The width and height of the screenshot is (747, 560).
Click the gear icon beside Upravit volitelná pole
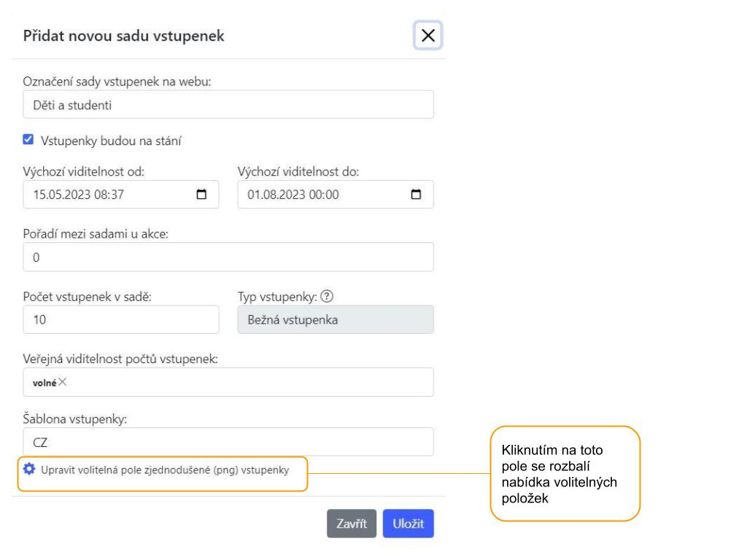pos(29,469)
